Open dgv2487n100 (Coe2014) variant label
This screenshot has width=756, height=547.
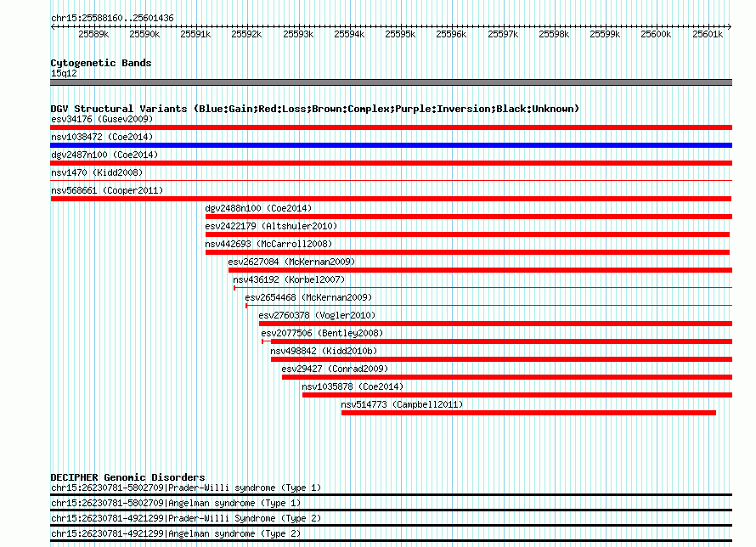pyautogui.click(x=104, y=155)
